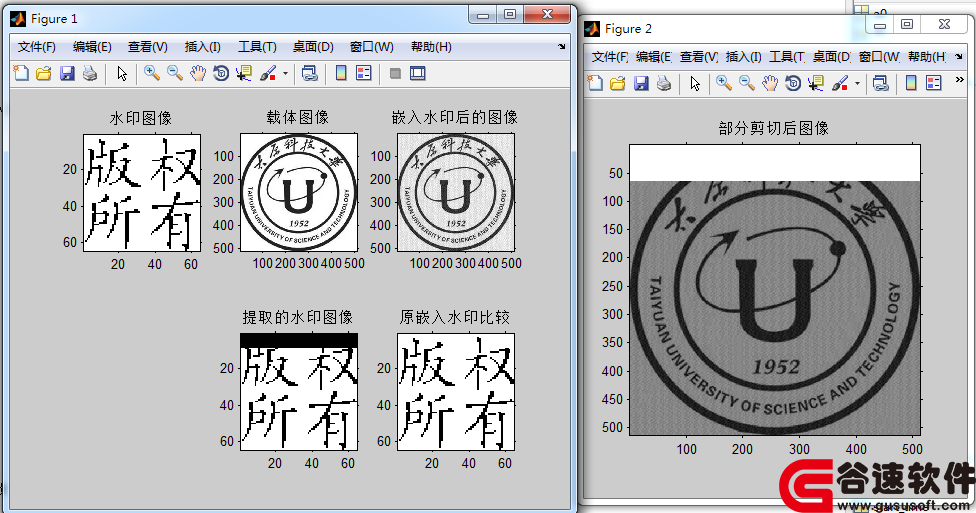Image resolution: width=976 pixels, height=513 pixels.
Task: Toggle Edit Plot arrow in Figure 2
Action: [695, 83]
